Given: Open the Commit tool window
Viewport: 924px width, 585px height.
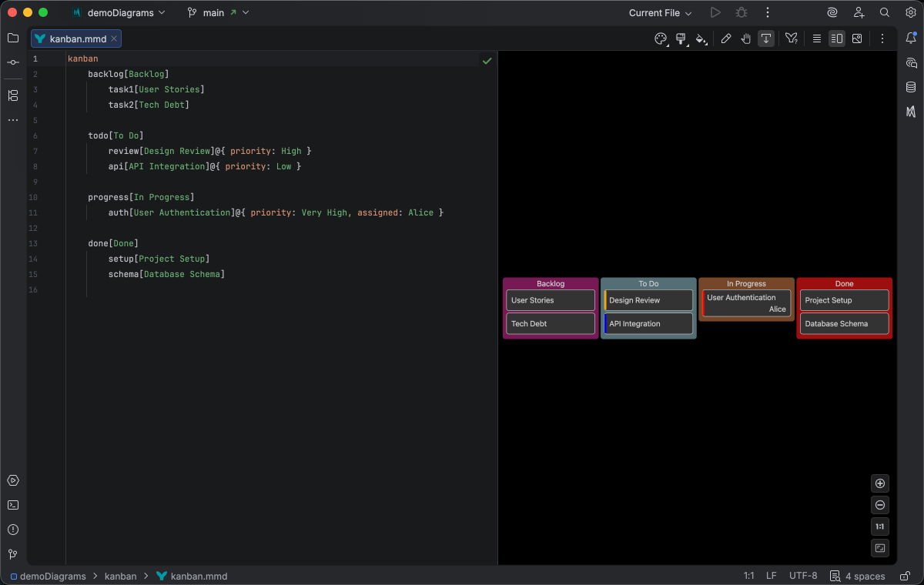Looking at the screenshot, I should [x=13, y=62].
